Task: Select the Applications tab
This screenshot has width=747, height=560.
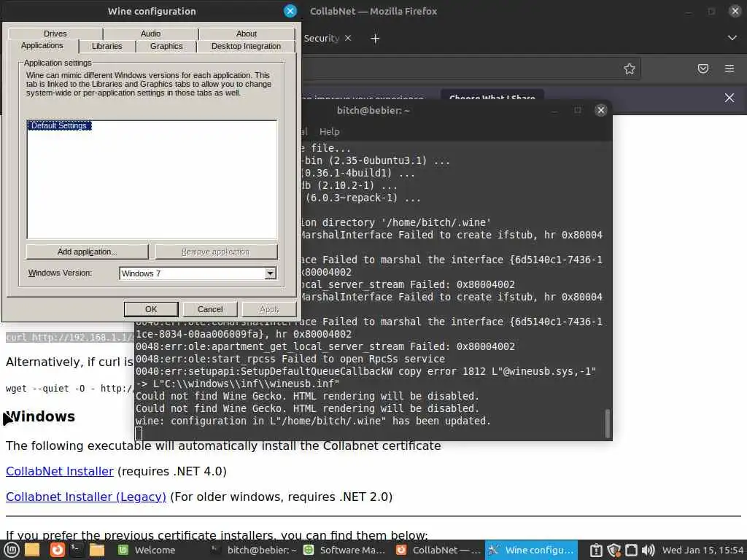Action: 42,46
